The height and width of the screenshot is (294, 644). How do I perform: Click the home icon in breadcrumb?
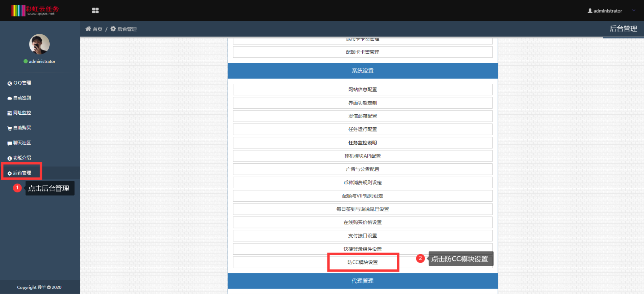[x=88, y=29]
